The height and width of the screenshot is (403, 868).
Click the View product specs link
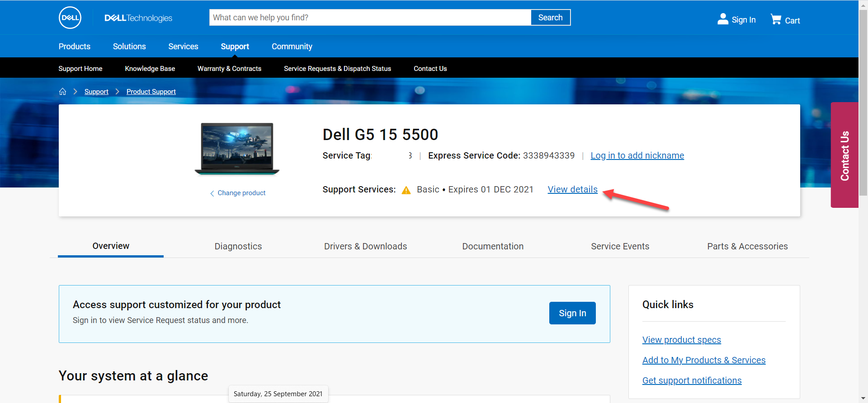681,340
